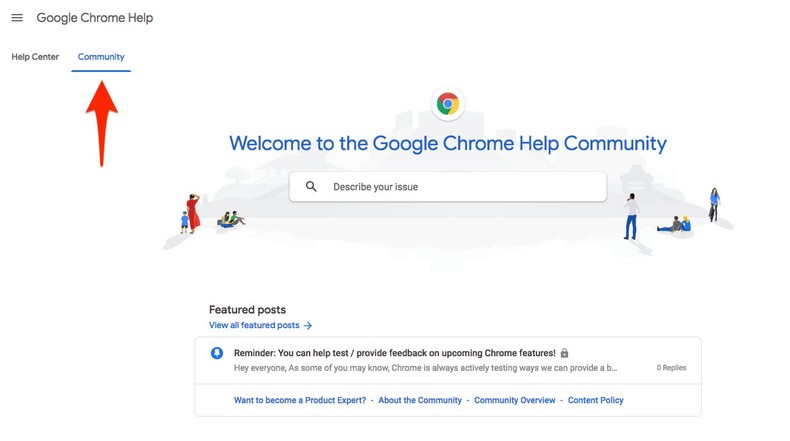
Task: Open the Content Policy link
Action: pos(595,400)
